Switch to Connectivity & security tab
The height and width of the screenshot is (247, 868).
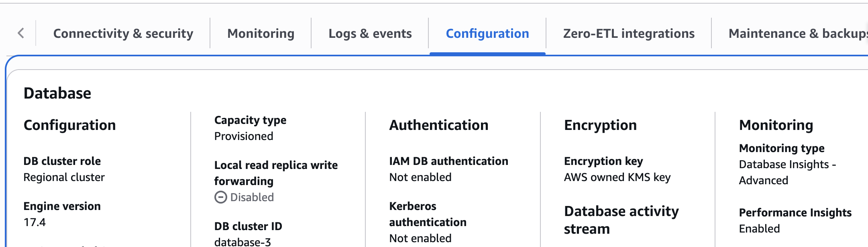pos(123,33)
